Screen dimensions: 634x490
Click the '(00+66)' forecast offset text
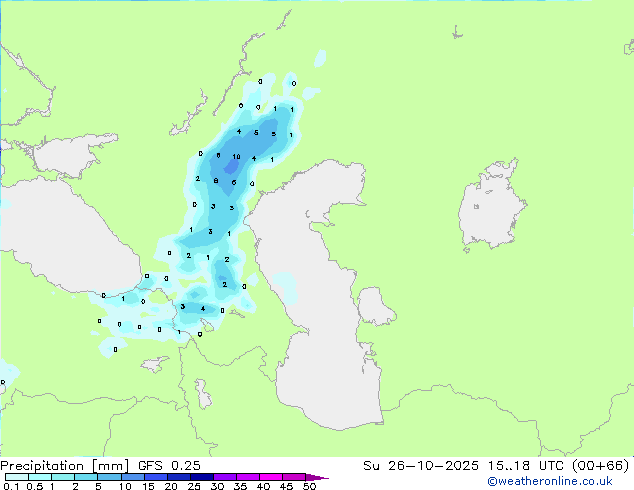(x=600, y=466)
